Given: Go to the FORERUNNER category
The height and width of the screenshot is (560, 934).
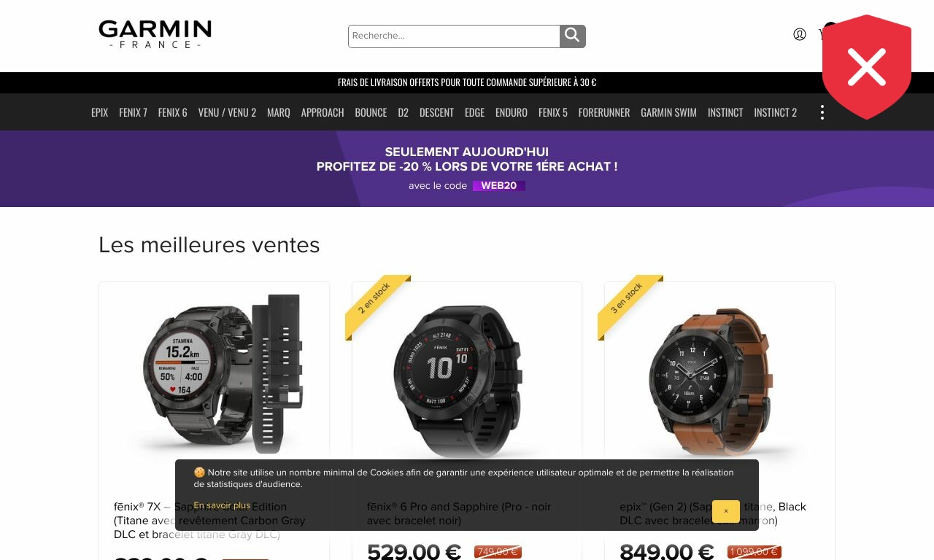Looking at the screenshot, I should [604, 112].
